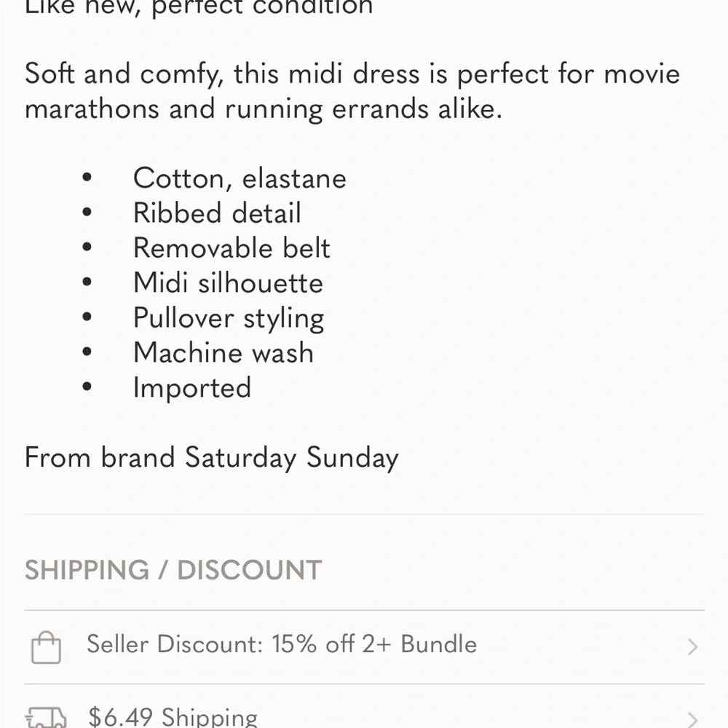Tap the 'Soft and comfy' description paragraph
The height and width of the screenshot is (728, 728).
coord(352,92)
